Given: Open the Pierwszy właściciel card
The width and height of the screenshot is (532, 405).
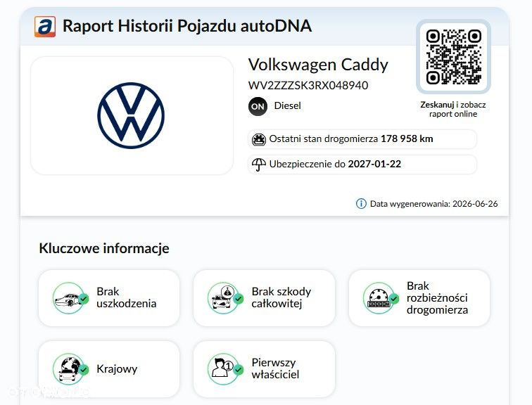Looking at the screenshot, I should [265, 369].
